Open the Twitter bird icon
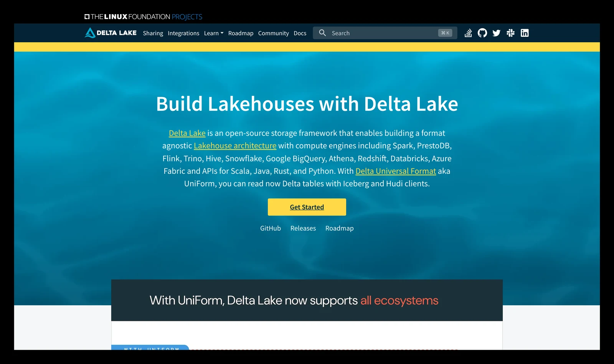The image size is (614, 364). pyautogui.click(x=497, y=33)
